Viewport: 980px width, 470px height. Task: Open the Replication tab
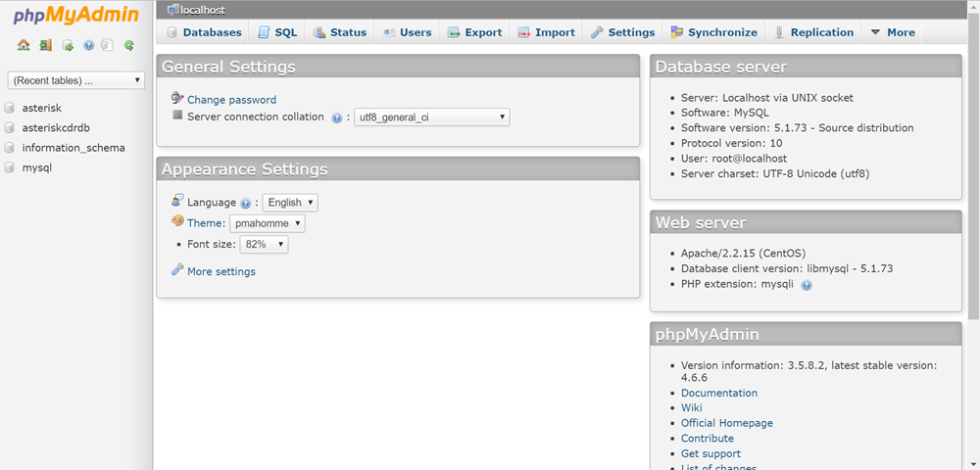tap(813, 32)
